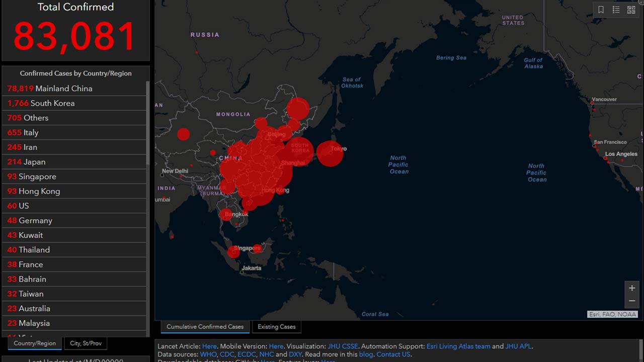Select the Cumulative Confirmed Cases tab
Screen dimensions: 644x362
[x=205, y=327]
